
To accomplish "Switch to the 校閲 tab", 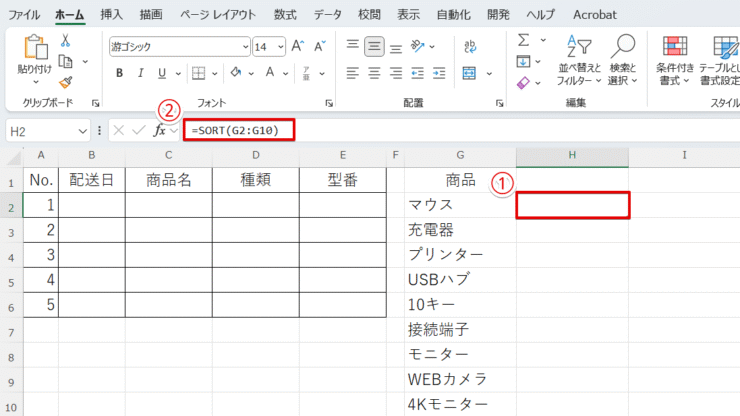I will pyautogui.click(x=369, y=15).
